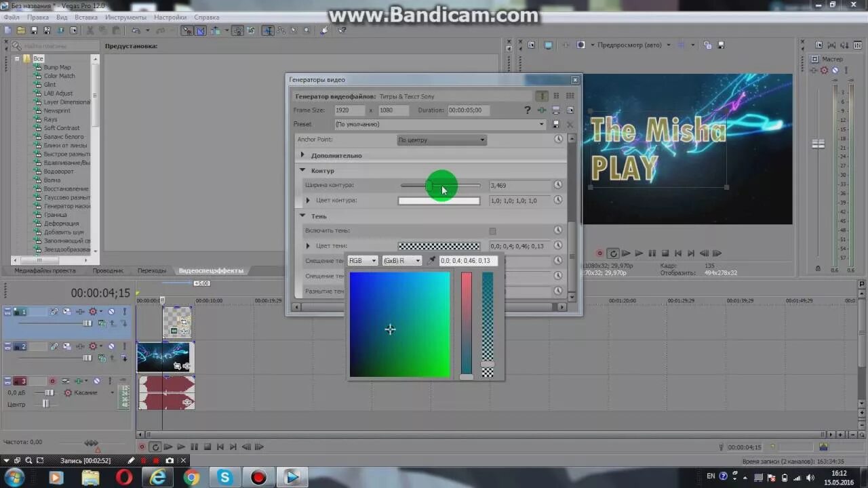868x488 pixels.
Task: Create a new project from the toolbar
Action: point(7,30)
